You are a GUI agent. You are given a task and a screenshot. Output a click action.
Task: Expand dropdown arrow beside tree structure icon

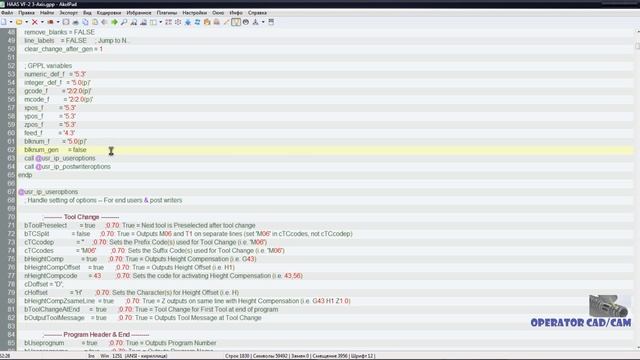263,22
